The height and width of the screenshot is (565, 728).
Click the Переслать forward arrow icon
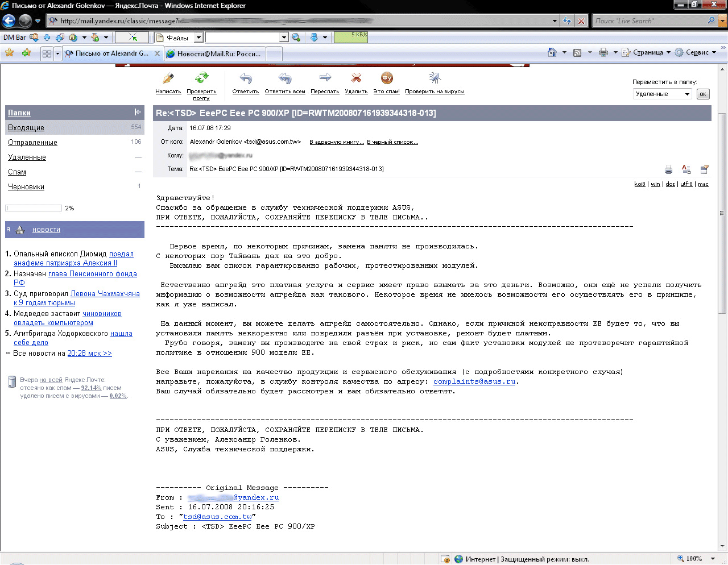[325, 77]
